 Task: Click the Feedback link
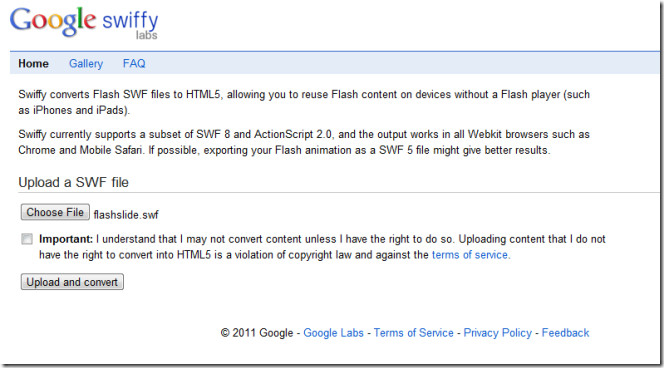[x=565, y=333]
